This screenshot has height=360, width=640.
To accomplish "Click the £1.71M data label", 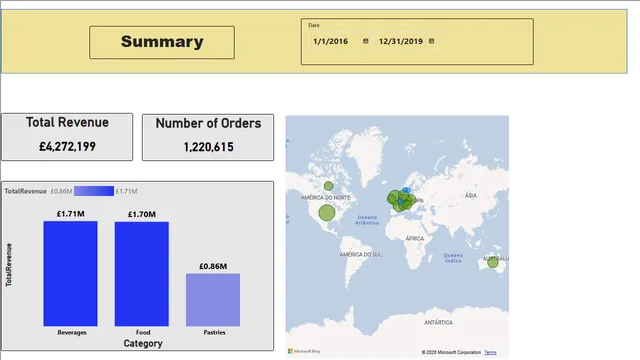I will (71, 214).
